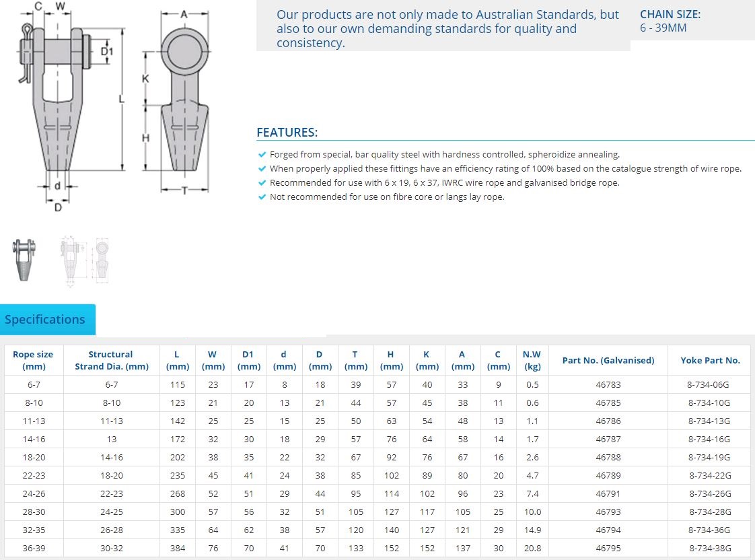Click yoke part 8-734-13G
The height and width of the screenshot is (560, 755).
click(x=709, y=421)
